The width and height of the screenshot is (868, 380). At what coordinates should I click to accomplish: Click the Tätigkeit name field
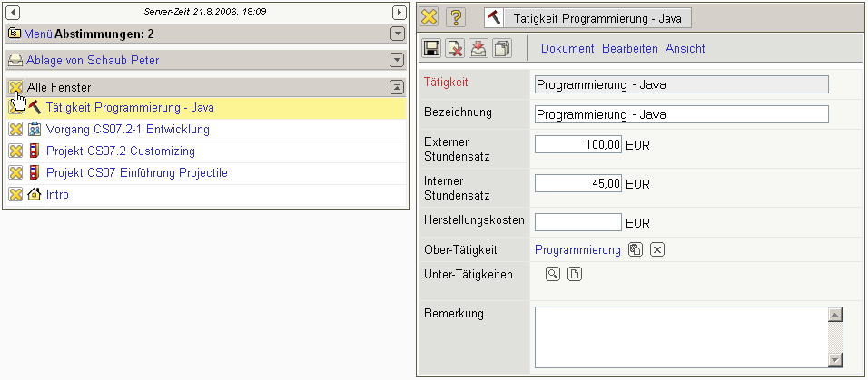pos(682,84)
